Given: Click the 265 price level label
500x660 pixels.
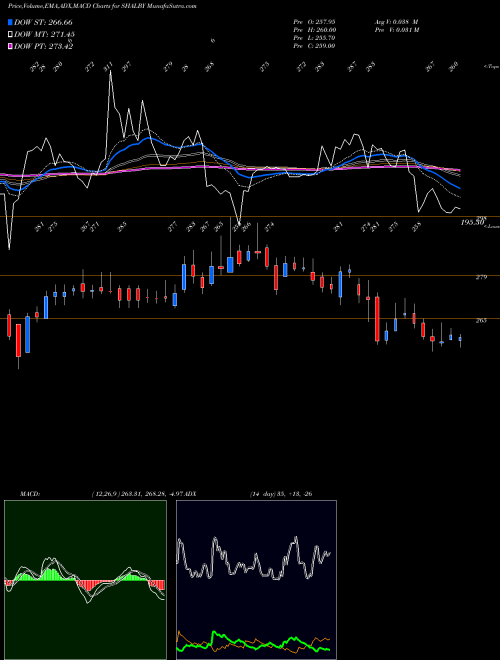Looking at the screenshot, I should pyautogui.click(x=481, y=320).
